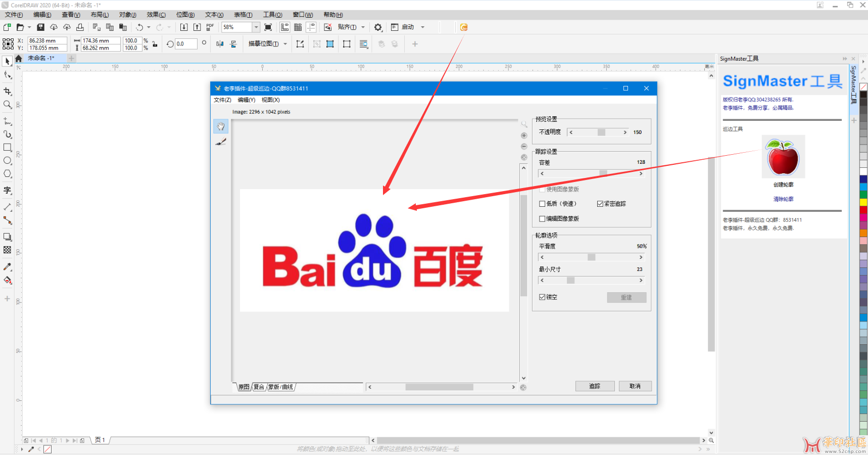Click the 清除轮廓 link

tap(783, 199)
